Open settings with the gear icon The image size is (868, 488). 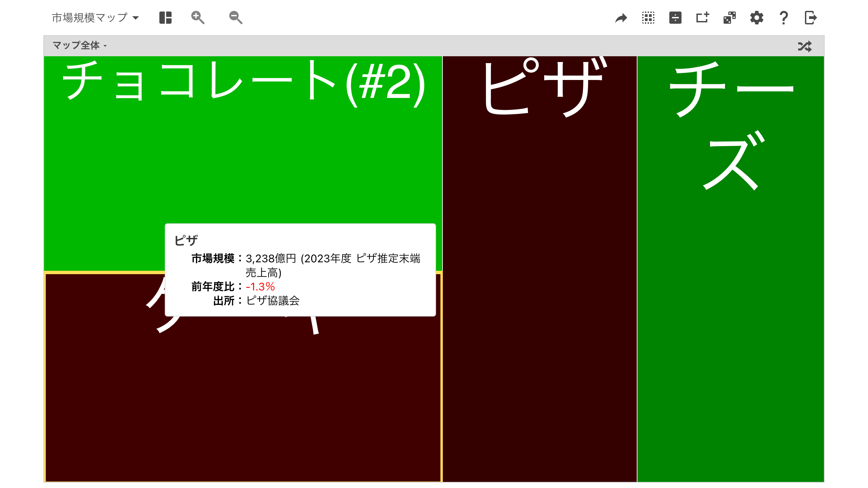click(757, 18)
